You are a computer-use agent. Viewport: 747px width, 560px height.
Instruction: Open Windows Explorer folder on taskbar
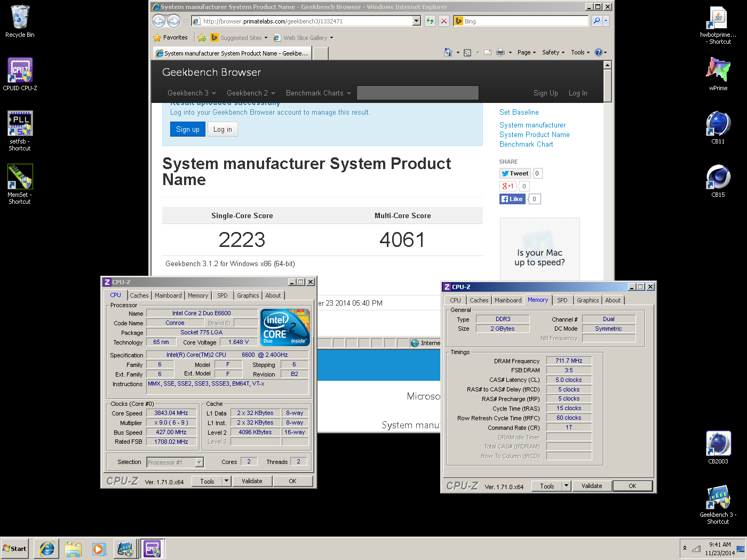(73, 549)
